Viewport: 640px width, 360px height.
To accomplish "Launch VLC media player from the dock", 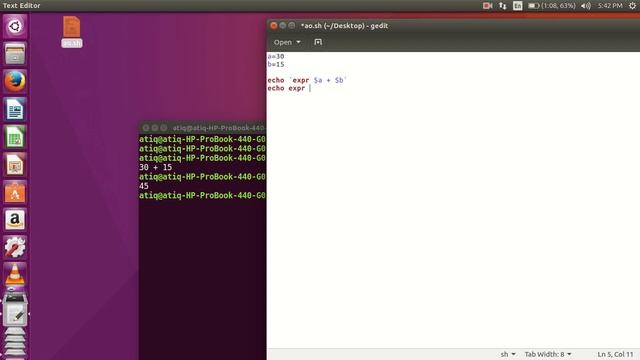I will [15, 274].
